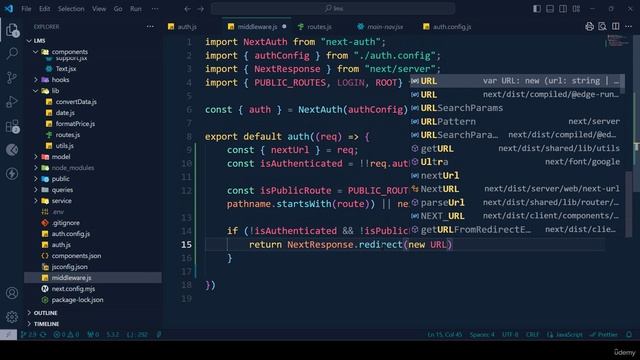Select URLPattern from next/server suggestion
Screen dimensions: 640x360
(x=517, y=122)
